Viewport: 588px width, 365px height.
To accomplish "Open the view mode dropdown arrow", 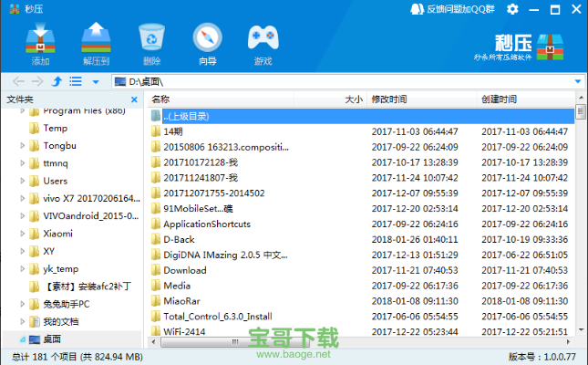I will pyautogui.click(x=96, y=82).
